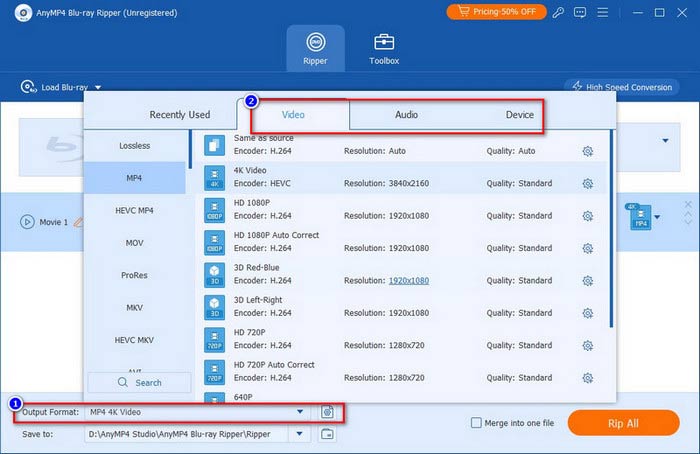Open the Output Format dropdown
Screen dimensions: 700x454
click(300, 412)
